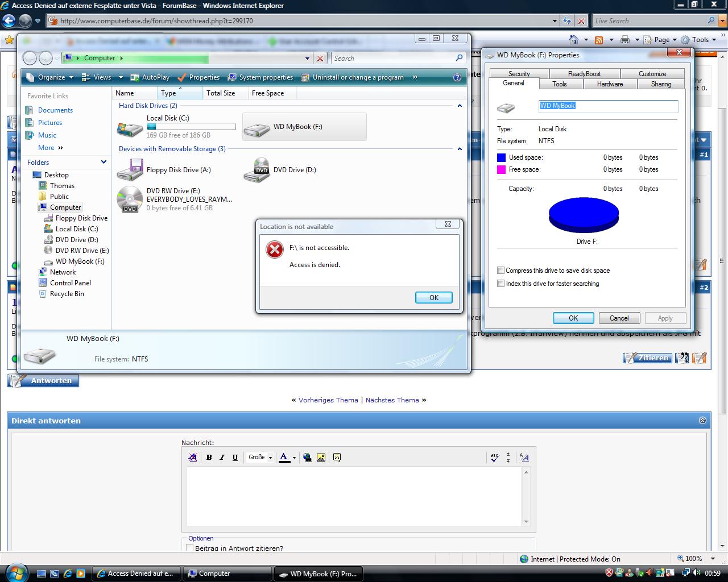Viewport: 728px width, 582px height.
Task: Toggle 'Index this drive for faster searching'
Action: click(500, 284)
